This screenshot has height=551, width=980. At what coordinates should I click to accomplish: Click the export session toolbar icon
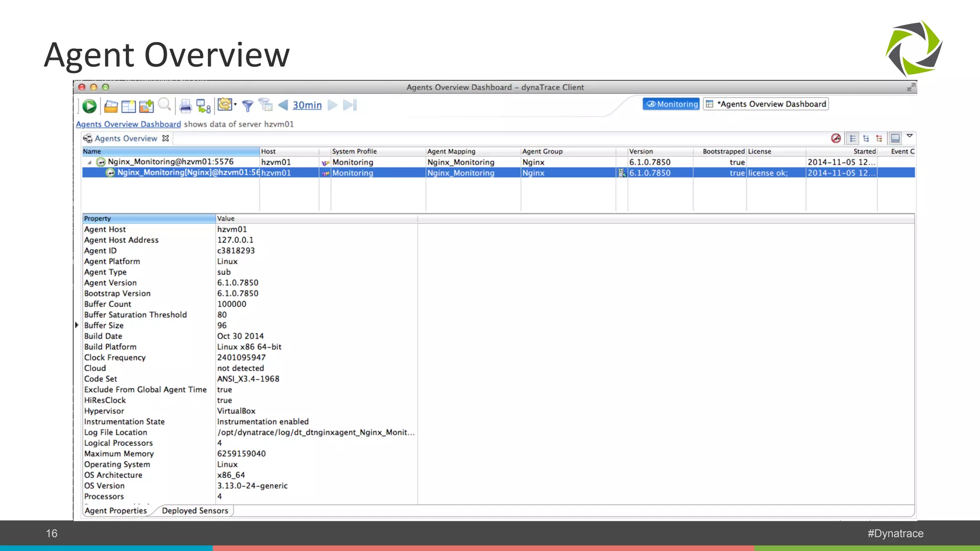pyautogui.click(x=203, y=106)
